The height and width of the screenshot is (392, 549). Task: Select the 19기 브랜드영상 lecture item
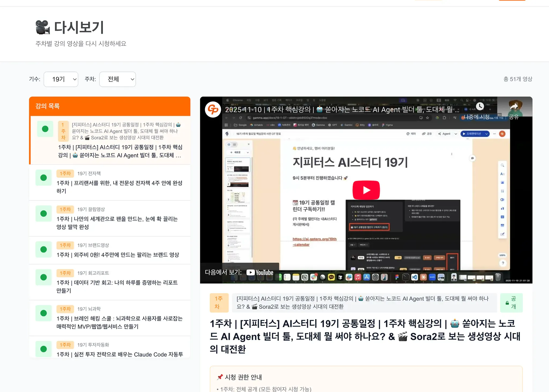click(x=110, y=250)
